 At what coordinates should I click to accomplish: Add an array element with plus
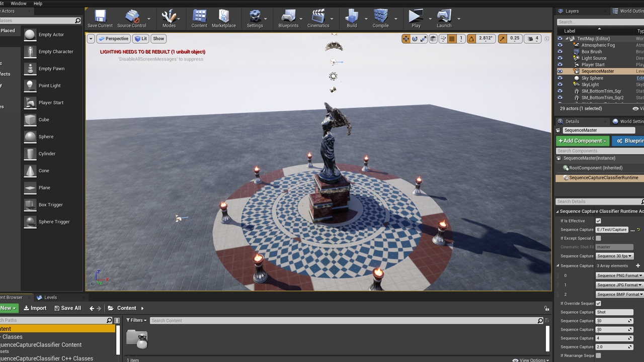tap(638, 265)
